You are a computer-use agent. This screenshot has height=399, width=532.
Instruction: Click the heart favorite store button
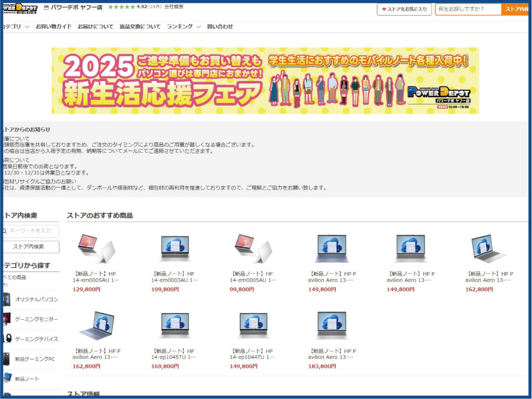coord(404,9)
